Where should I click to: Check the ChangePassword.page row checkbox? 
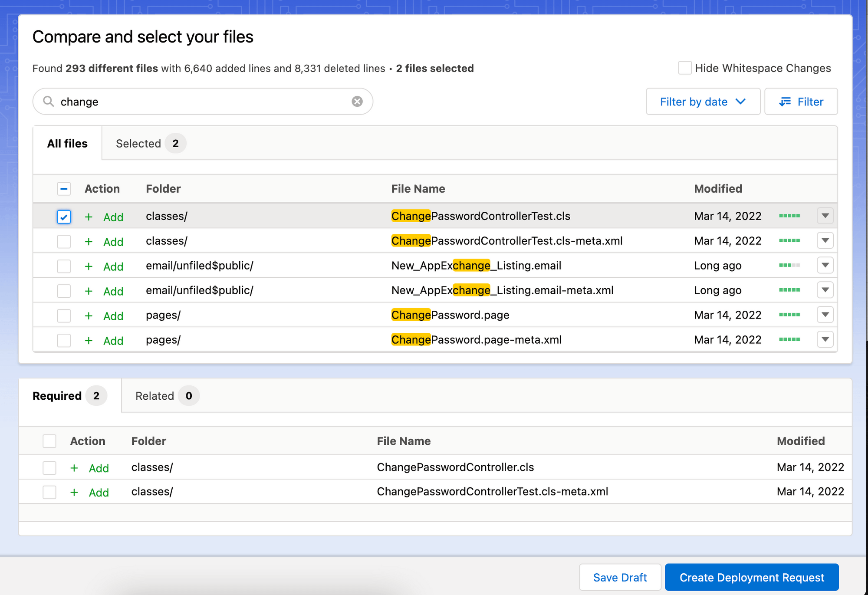[x=64, y=315]
